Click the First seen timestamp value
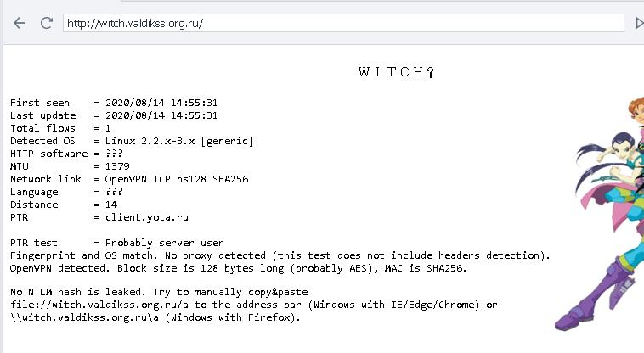The image size is (644, 353). click(x=161, y=103)
